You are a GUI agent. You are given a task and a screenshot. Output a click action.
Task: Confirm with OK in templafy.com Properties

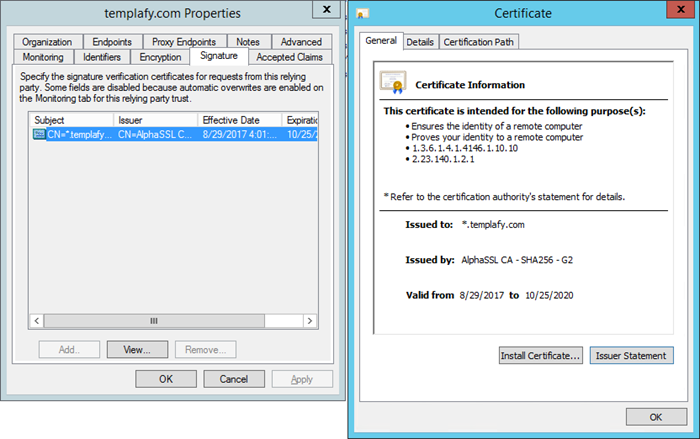[x=166, y=379]
